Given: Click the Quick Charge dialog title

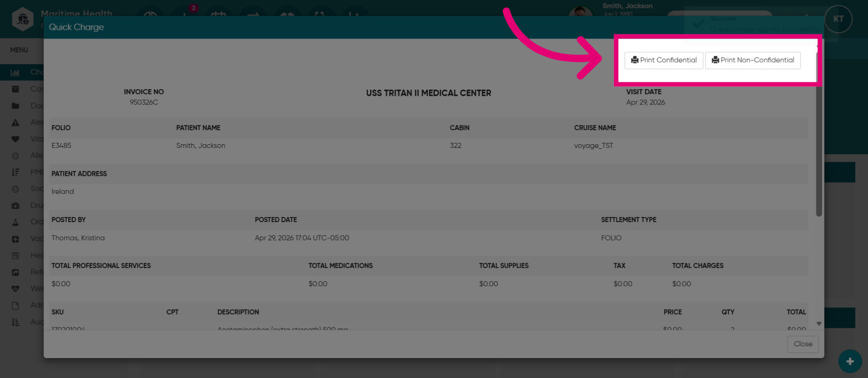Looking at the screenshot, I should (x=76, y=27).
